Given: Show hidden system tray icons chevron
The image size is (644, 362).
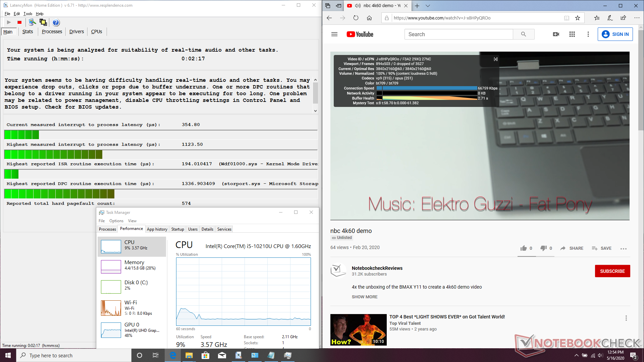Looking at the screenshot, I should 576,355.
